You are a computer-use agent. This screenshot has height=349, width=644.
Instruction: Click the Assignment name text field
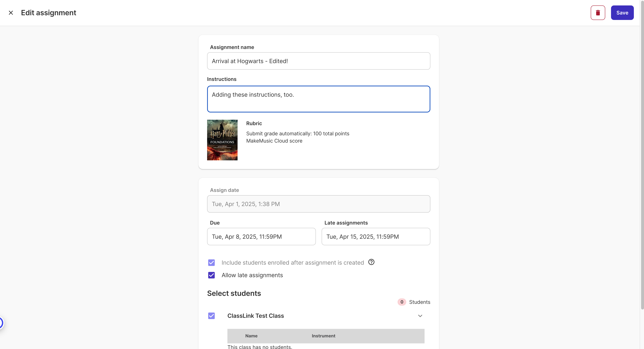tap(319, 61)
